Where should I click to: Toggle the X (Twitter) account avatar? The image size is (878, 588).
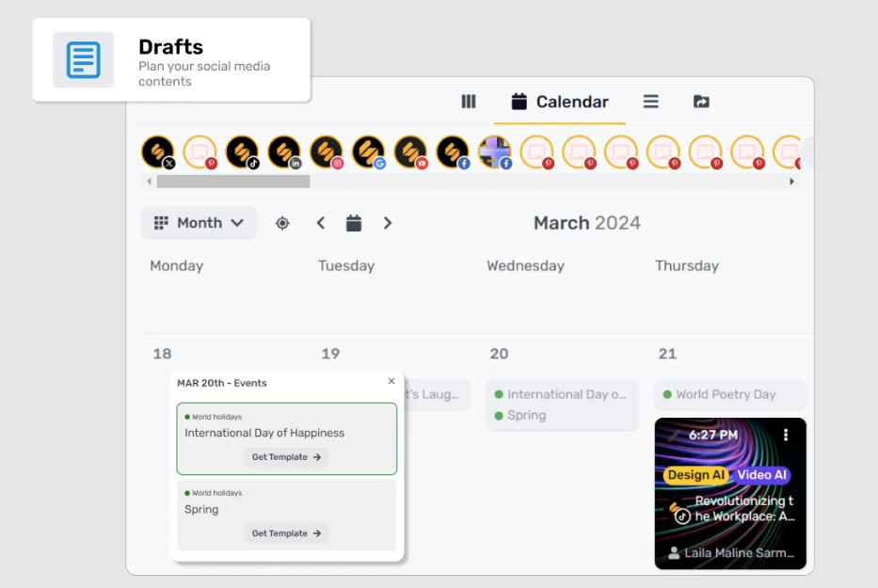[158, 151]
